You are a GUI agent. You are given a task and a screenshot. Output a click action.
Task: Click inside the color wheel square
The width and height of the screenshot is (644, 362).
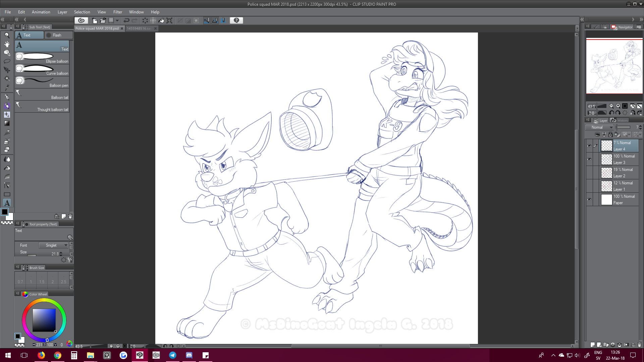44,320
